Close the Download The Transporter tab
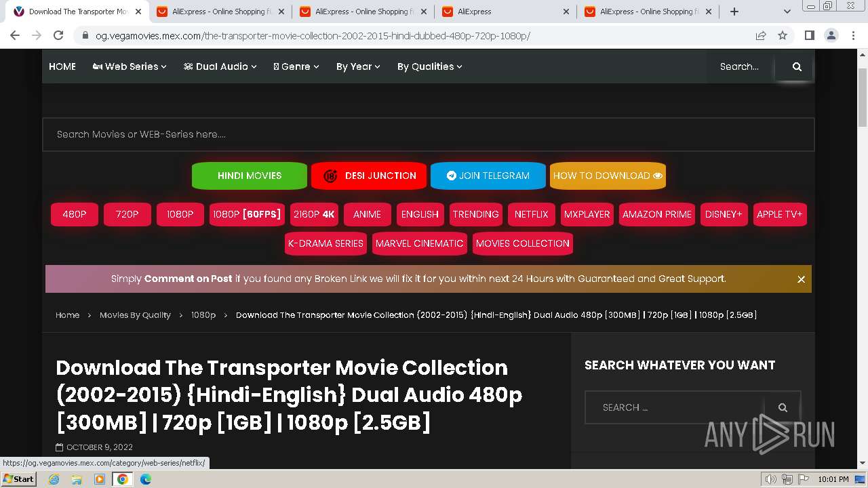The width and height of the screenshot is (868, 488). pyautogui.click(x=139, y=12)
